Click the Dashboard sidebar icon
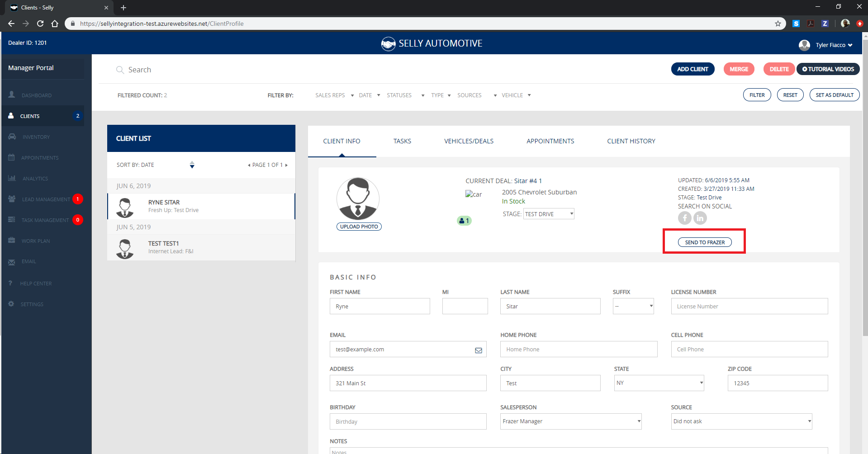 (x=12, y=95)
